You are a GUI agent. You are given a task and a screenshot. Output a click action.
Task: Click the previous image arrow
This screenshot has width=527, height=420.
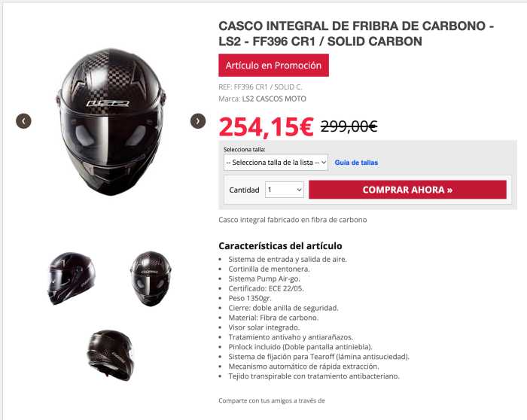coord(23,121)
